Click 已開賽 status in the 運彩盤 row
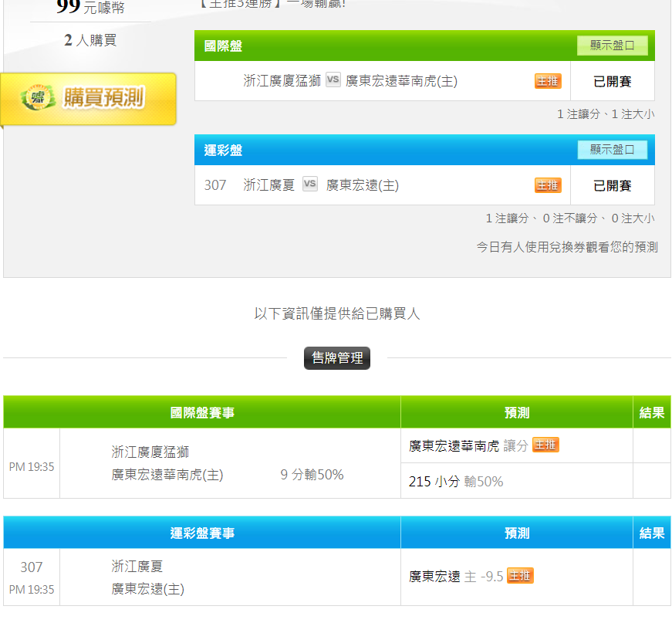 tap(612, 185)
